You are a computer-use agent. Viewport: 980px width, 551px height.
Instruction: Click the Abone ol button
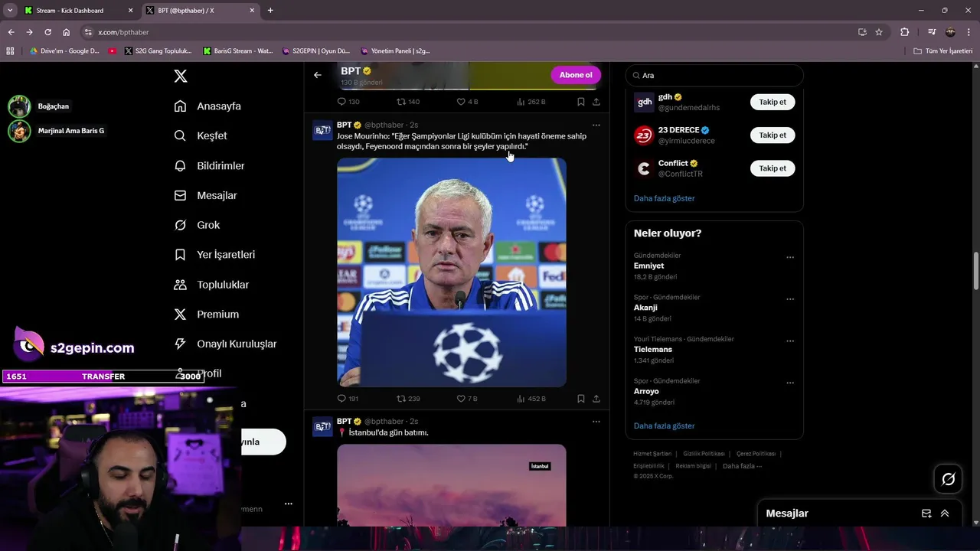click(x=576, y=75)
